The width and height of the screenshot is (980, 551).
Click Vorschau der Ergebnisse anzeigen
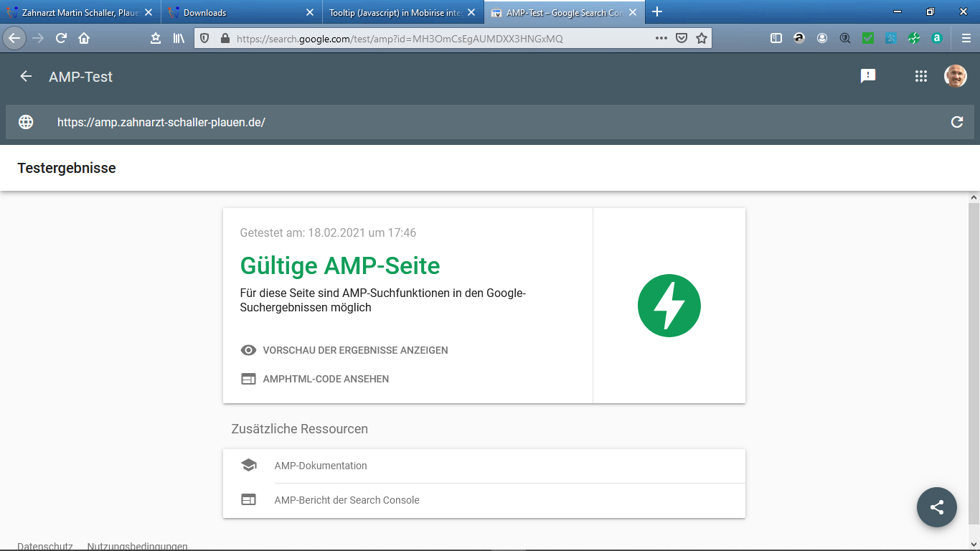[354, 350]
